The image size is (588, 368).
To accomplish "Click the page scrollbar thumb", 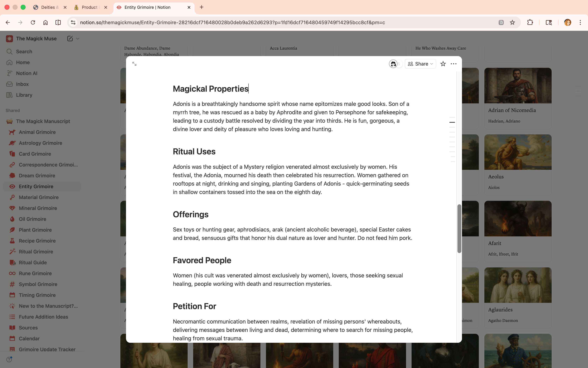I will 459,229.
